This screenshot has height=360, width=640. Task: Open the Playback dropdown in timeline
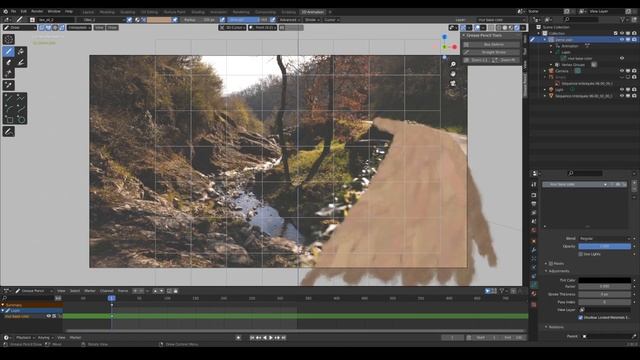point(25,338)
